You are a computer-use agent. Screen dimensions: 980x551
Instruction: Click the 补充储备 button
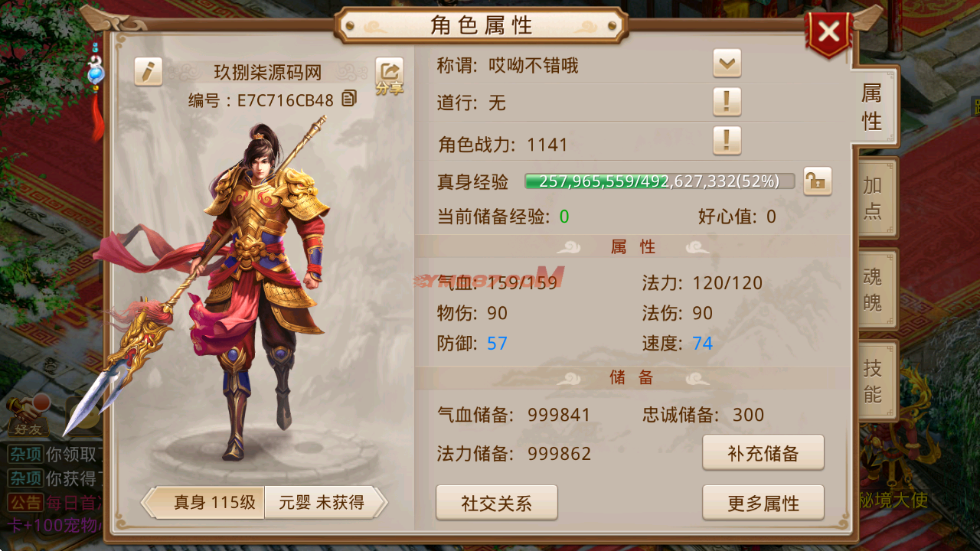[x=763, y=453]
